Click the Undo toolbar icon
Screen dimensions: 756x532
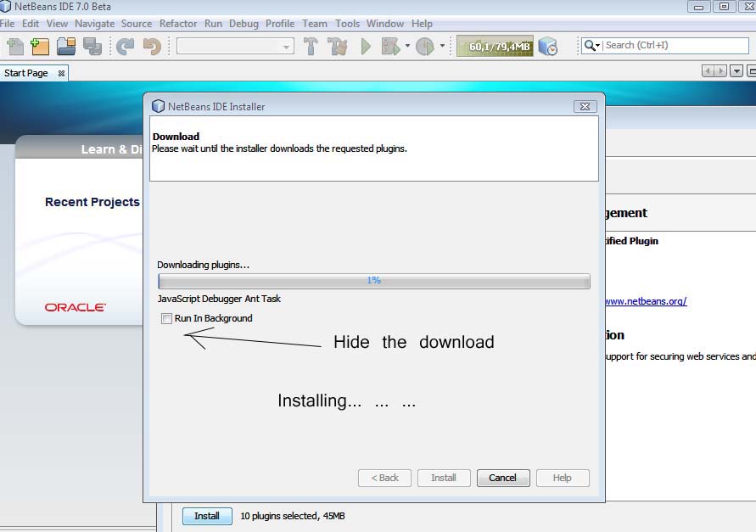(x=126, y=47)
